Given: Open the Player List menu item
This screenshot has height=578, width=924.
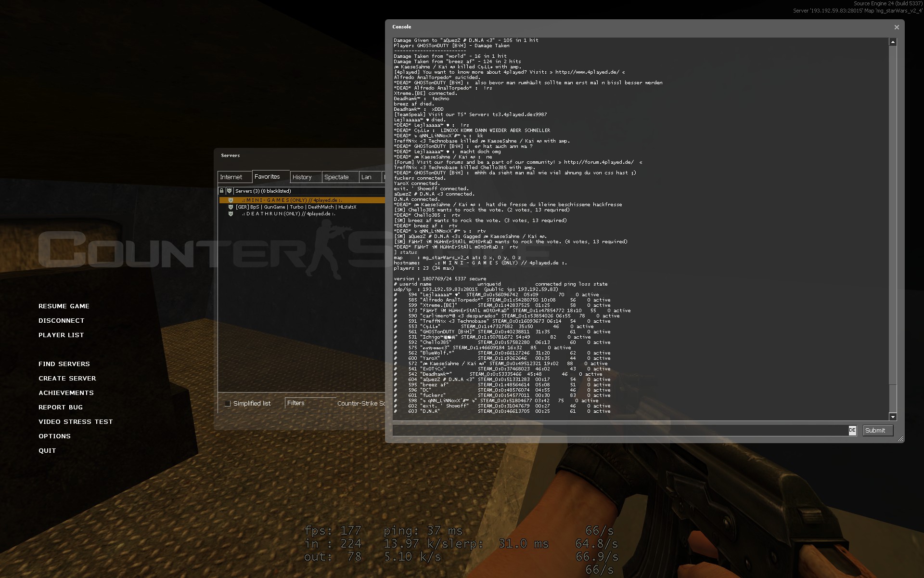Looking at the screenshot, I should tap(61, 335).
